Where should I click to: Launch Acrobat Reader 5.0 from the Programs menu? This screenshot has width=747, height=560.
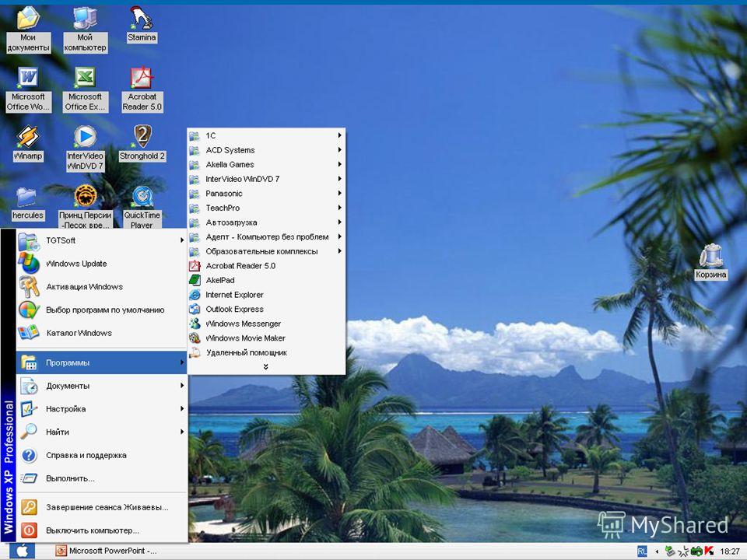click(266, 266)
